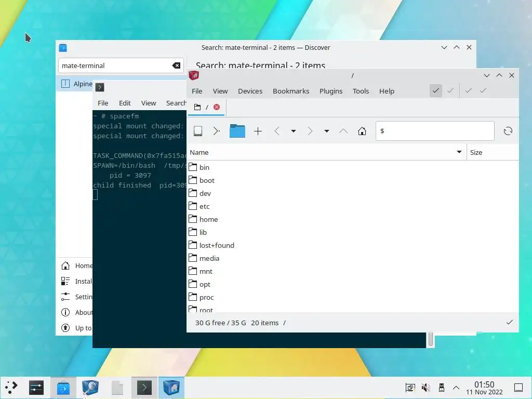Viewport: 532px width, 399px height.
Task: Open the application launcher in taskbar
Action: click(x=11, y=388)
